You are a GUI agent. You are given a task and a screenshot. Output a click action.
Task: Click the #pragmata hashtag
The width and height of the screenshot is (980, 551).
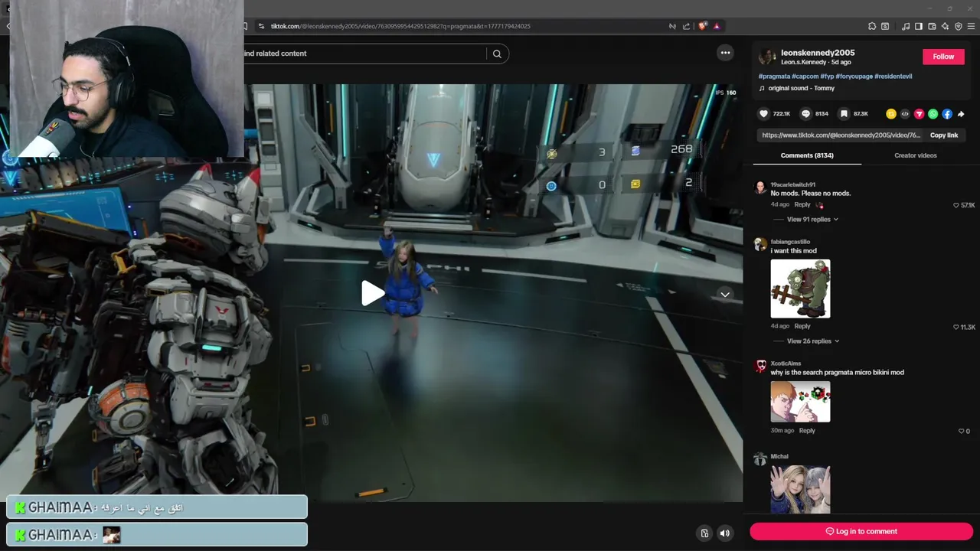coord(774,77)
